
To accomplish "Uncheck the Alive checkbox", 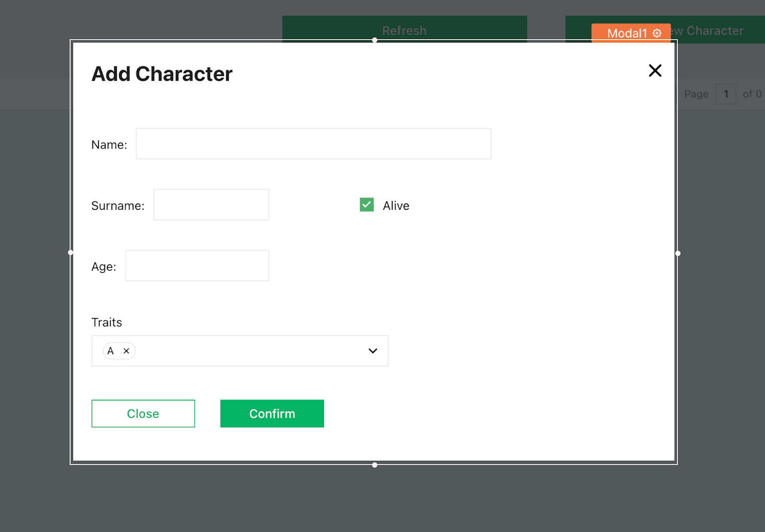I will click(x=367, y=205).
